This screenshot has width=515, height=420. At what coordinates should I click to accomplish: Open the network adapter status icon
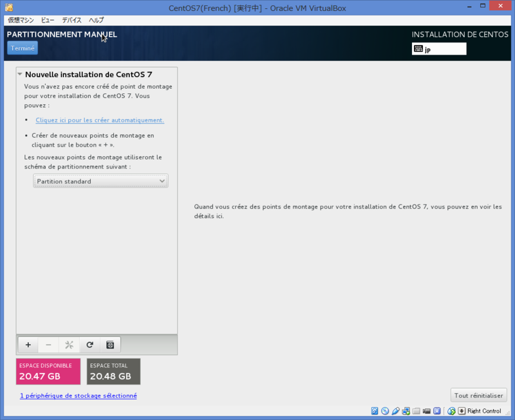[x=406, y=411]
